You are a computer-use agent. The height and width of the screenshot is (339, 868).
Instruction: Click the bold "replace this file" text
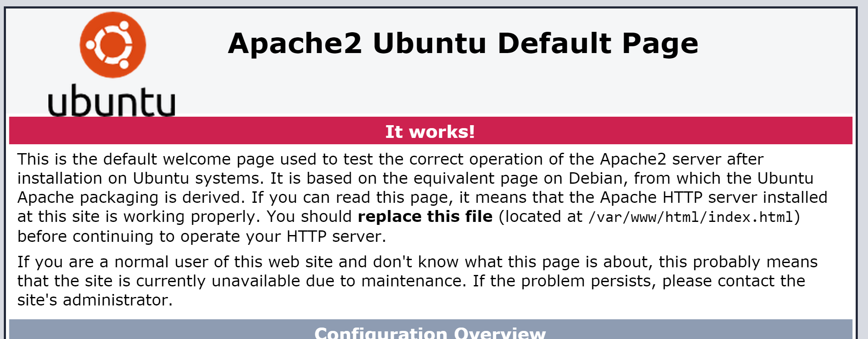click(x=425, y=217)
